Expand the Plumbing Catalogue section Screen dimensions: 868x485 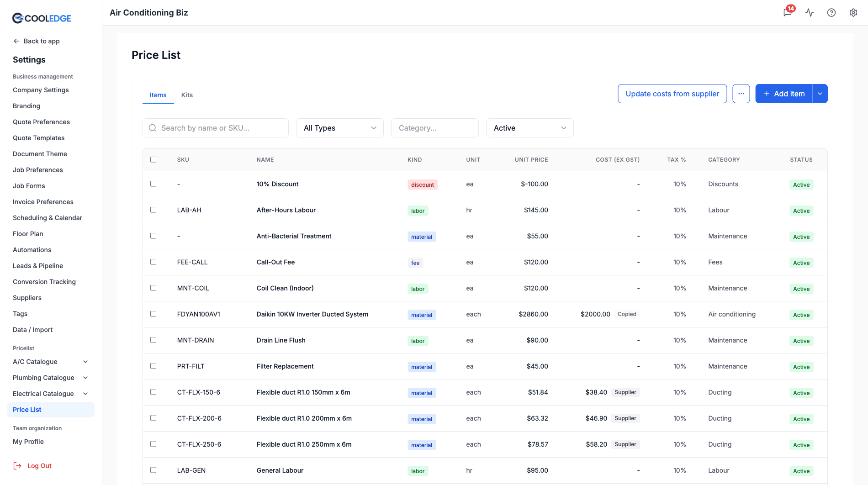pyautogui.click(x=85, y=378)
